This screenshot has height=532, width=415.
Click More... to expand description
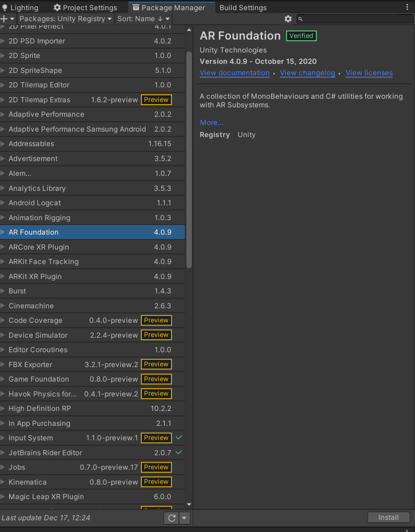212,122
